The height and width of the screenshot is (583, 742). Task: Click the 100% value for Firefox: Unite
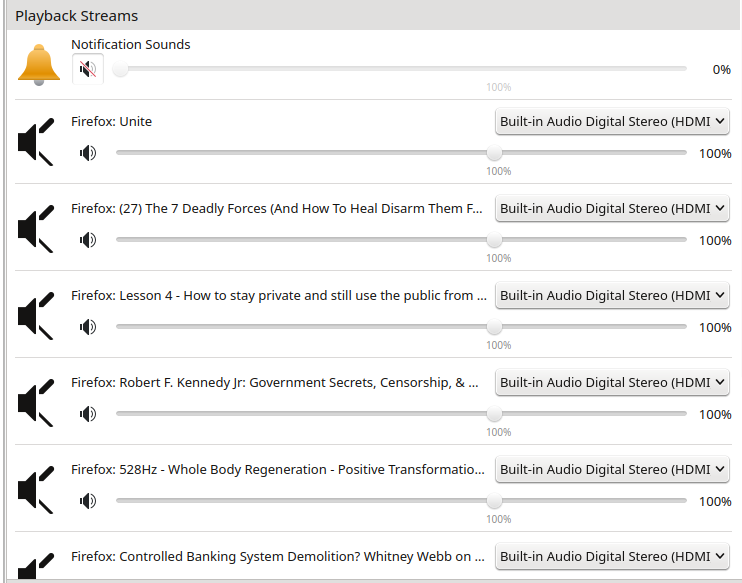(x=715, y=154)
